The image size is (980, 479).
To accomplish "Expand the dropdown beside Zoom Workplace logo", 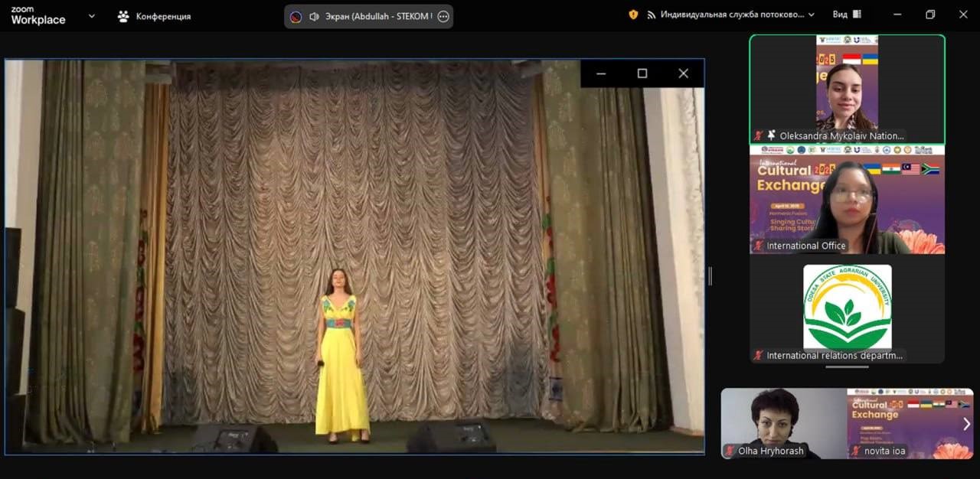I will point(92,15).
